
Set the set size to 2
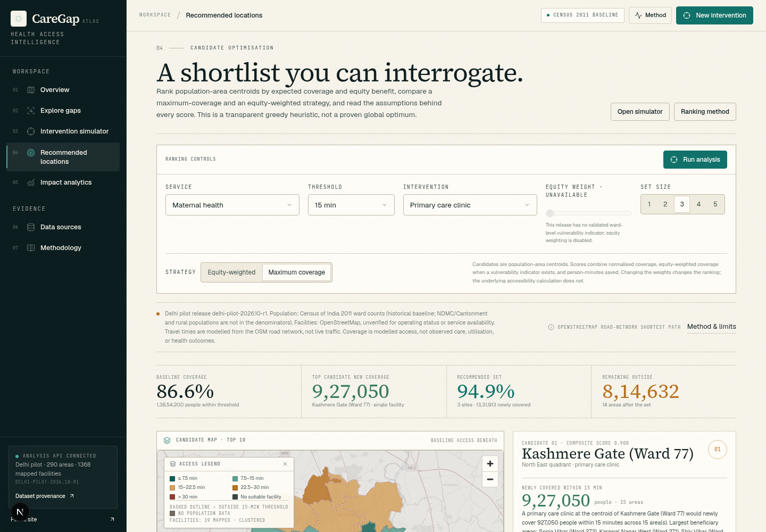tap(665, 204)
